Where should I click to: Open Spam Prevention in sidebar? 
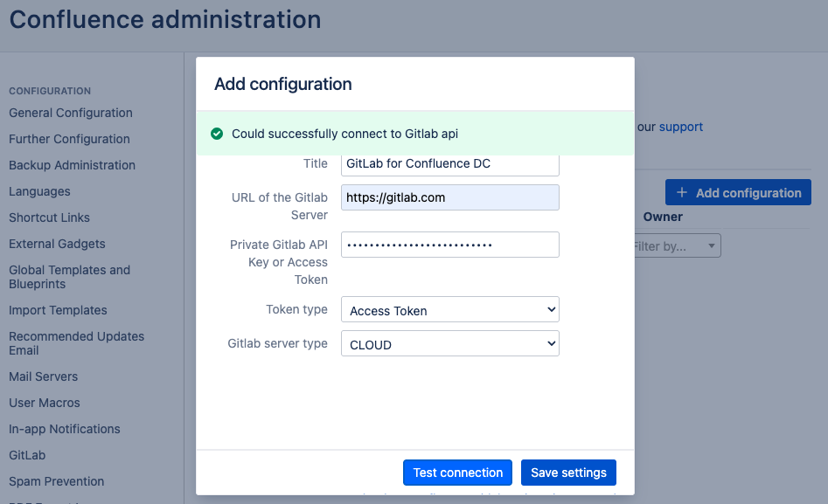(57, 481)
